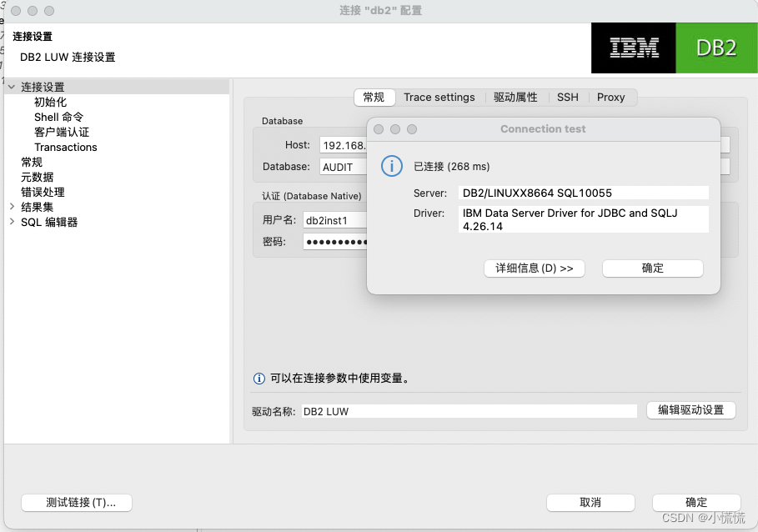Click the 测试链接(T) button
Image resolution: width=758 pixels, height=532 pixels.
[76, 502]
